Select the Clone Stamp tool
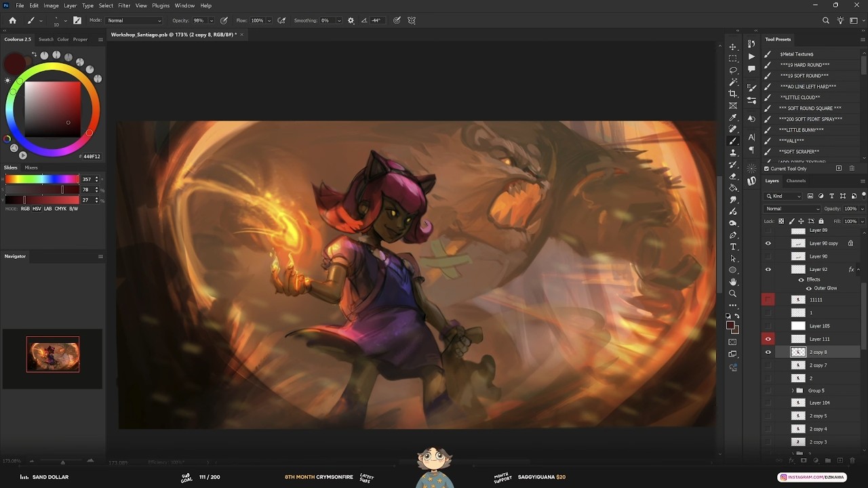 click(732, 152)
